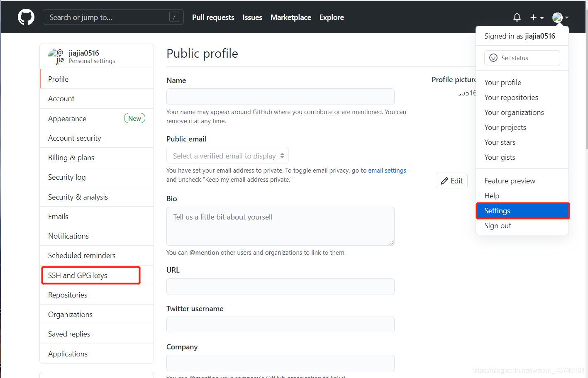Open Security log in sidebar
The height and width of the screenshot is (378, 588).
97,177
